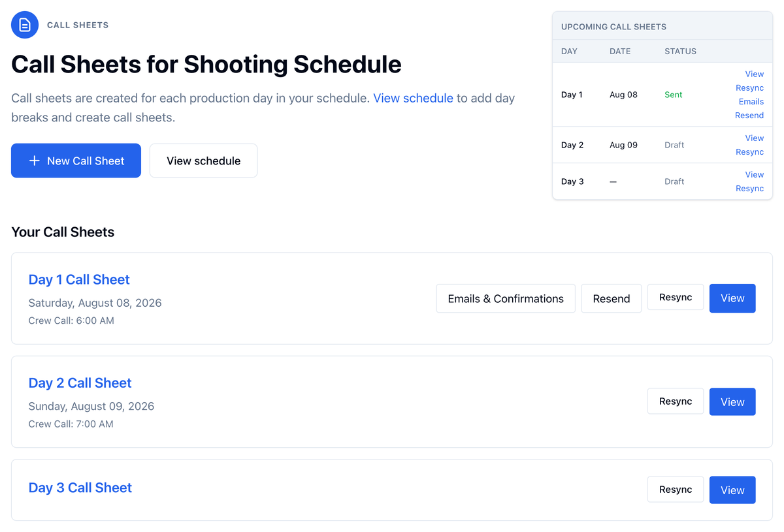This screenshot has height=532, width=784.
Task: Open the Day 3 Call Sheet title link
Action: [80, 488]
